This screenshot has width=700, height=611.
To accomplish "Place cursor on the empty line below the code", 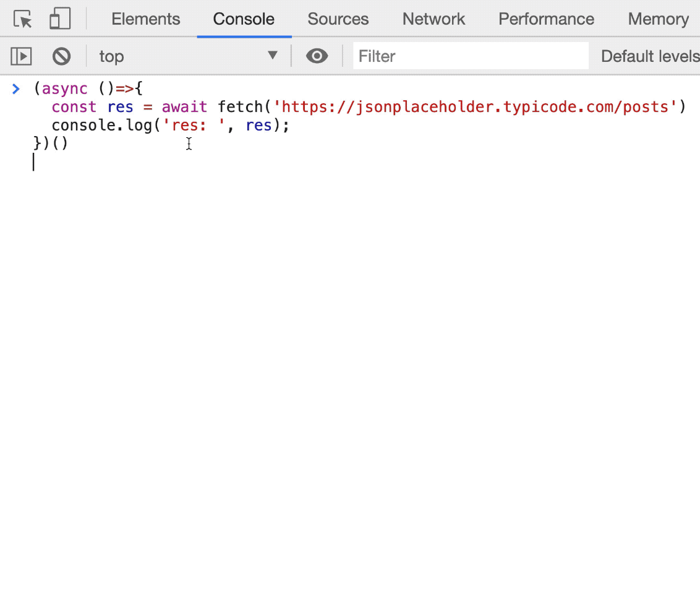I will pos(186,163).
